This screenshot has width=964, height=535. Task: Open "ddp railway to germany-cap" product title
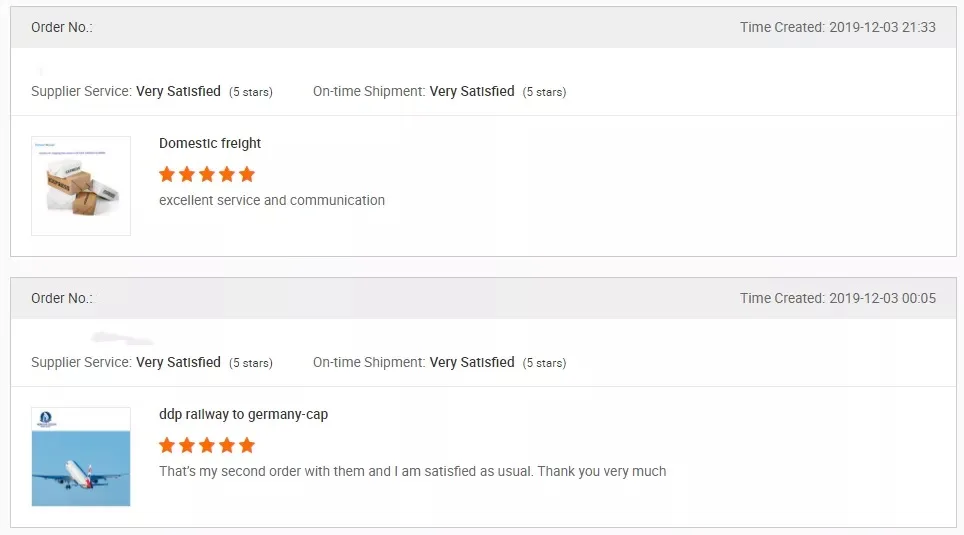[x=243, y=414]
